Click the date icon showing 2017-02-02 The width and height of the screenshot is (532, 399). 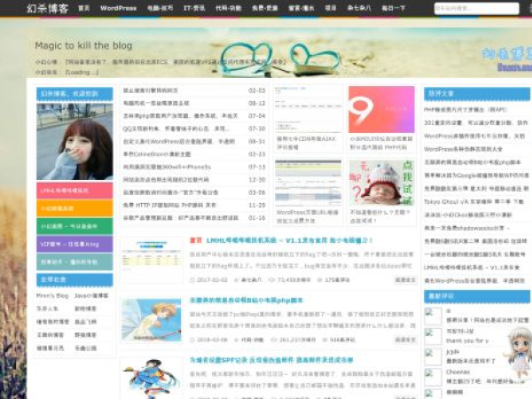(x=192, y=279)
